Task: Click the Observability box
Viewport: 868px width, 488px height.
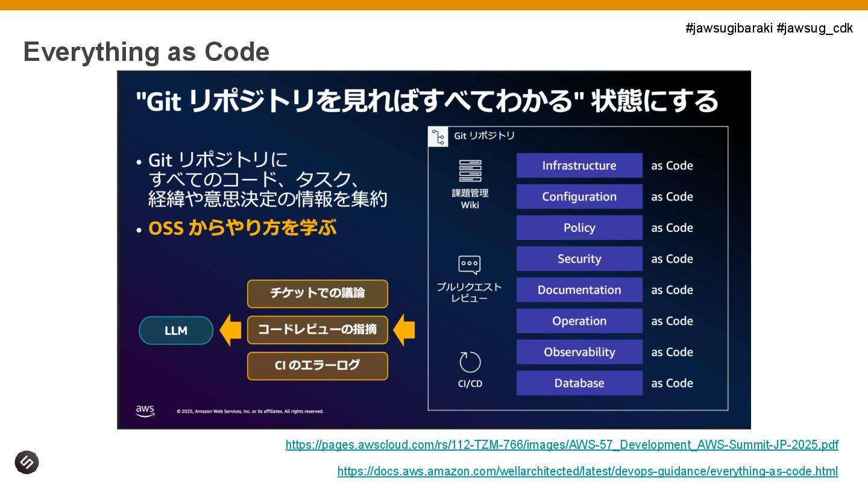Action: (x=579, y=352)
